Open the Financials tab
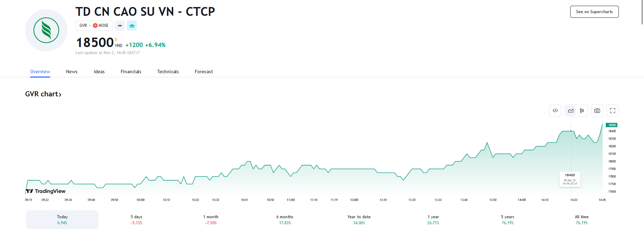The height and width of the screenshot is (239, 644). 131,71
